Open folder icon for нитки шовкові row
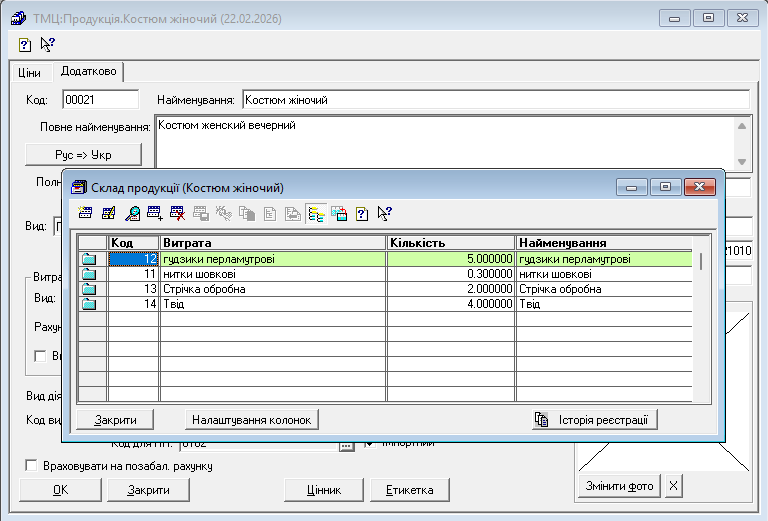Image resolution: width=768 pixels, height=521 pixels. click(89, 274)
